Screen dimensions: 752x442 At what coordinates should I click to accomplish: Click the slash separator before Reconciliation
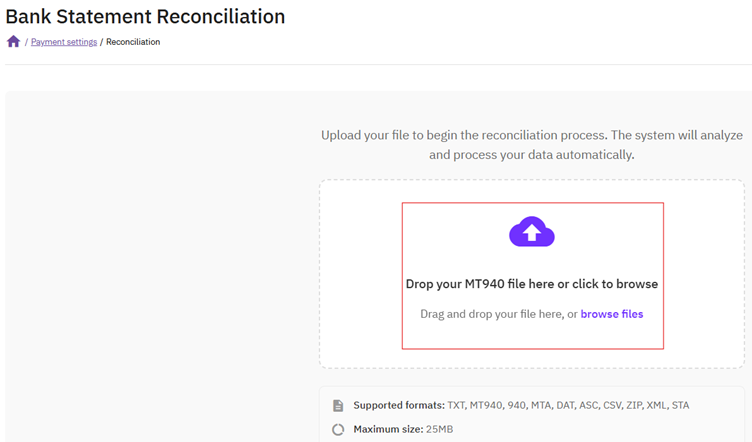tap(101, 42)
